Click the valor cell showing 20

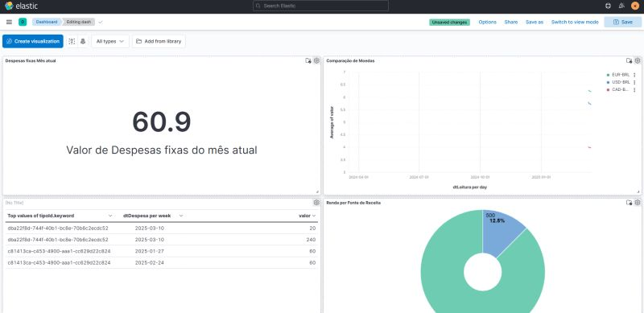pos(313,228)
